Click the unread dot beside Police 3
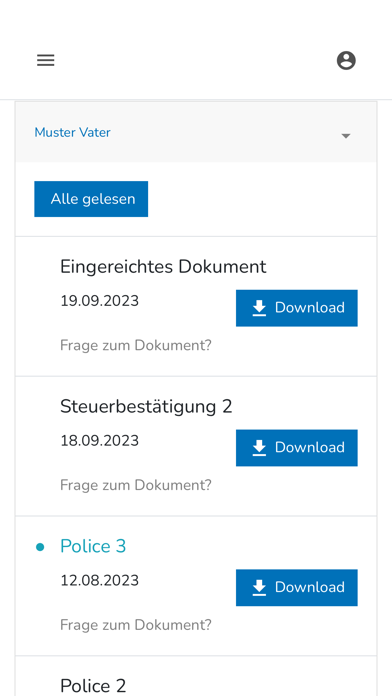 point(40,547)
